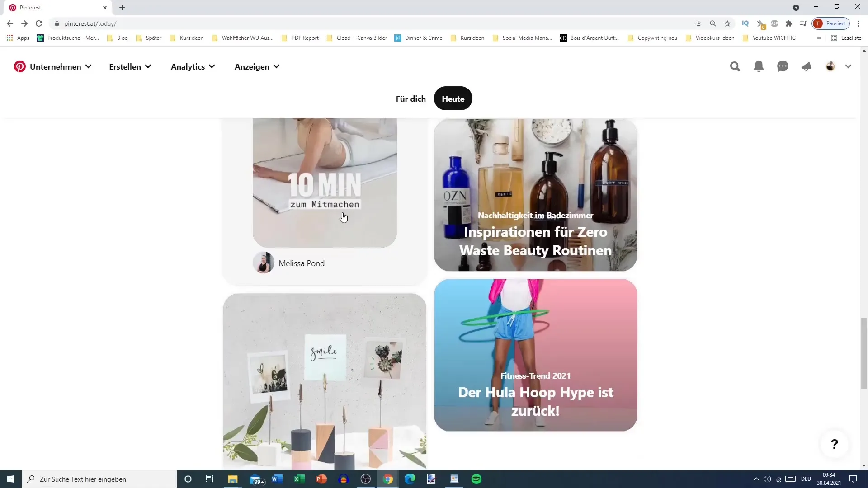Open Hula Hoop Hype article card
The image size is (868, 488).
535,355
